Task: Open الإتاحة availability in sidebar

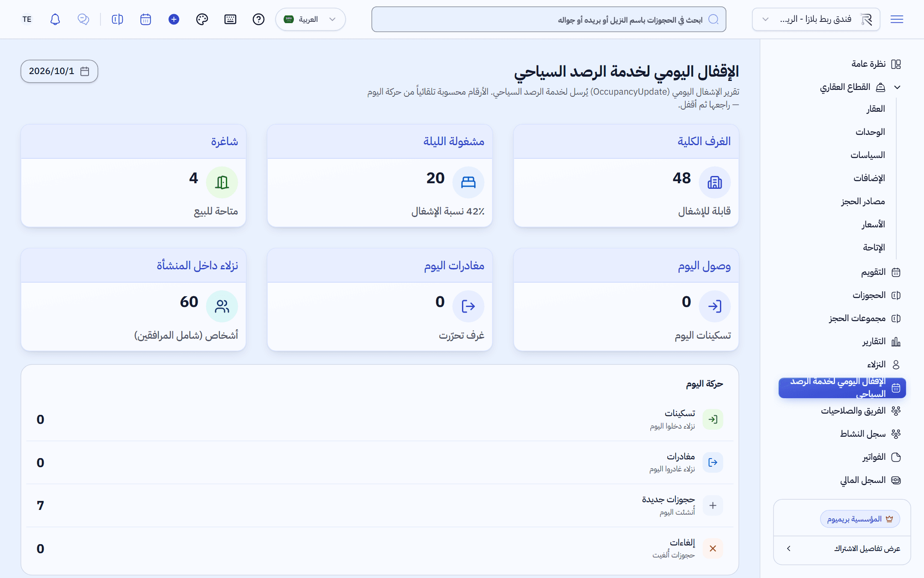Action: pos(874,247)
